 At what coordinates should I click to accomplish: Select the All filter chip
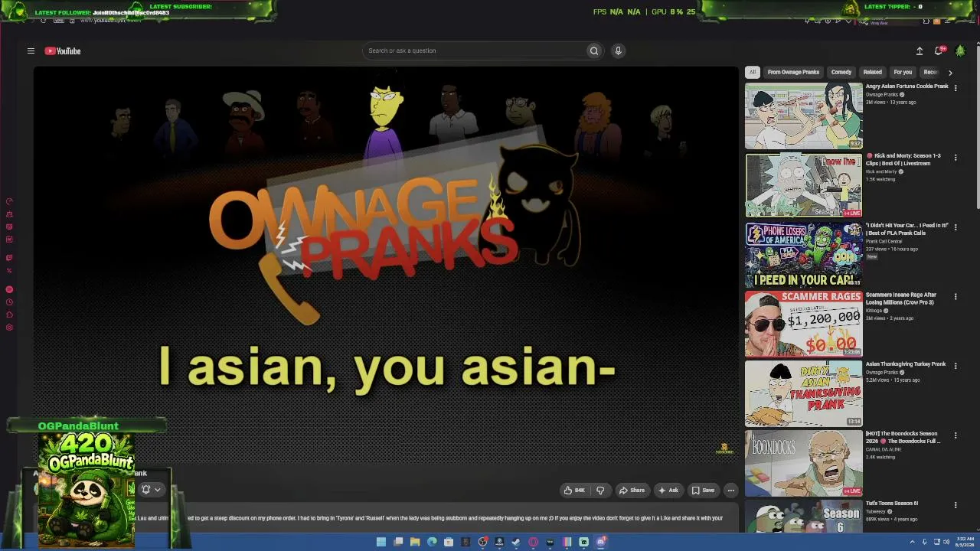coord(753,72)
